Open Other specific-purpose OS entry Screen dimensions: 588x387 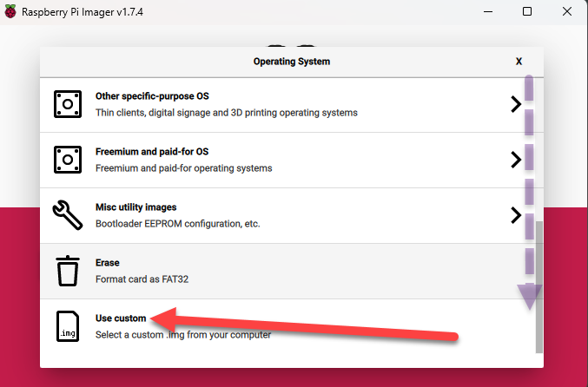pyautogui.click(x=288, y=104)
